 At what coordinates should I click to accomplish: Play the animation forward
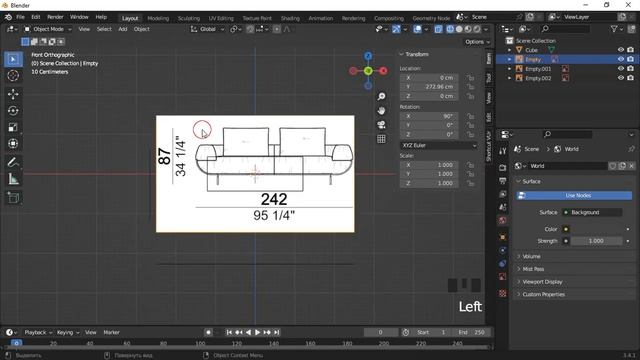[x=258, y=333]
